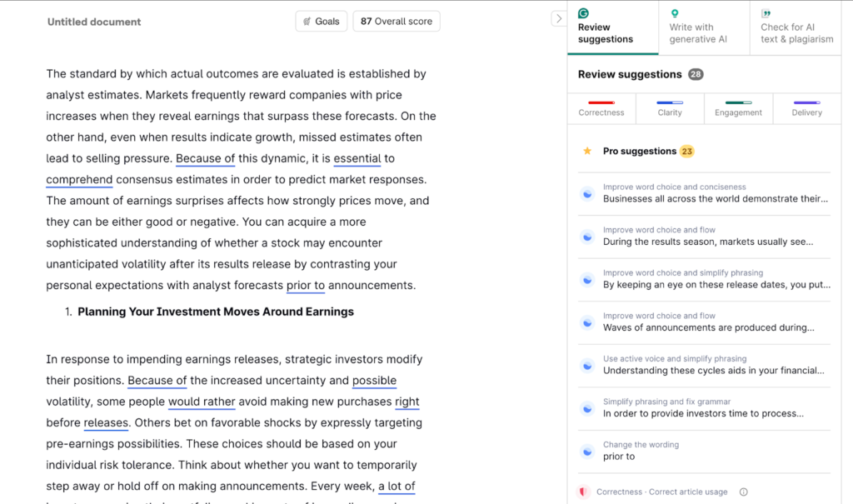Viewport: 853px width, 504px height.
Task: Click the lightbulb icon for generative AI
Action: [x=675, y=13]
